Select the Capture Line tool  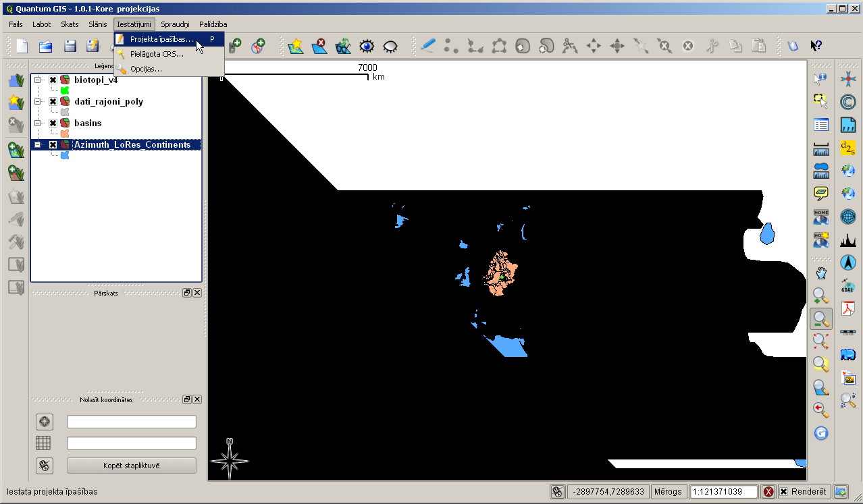click(x=475, y=46)
